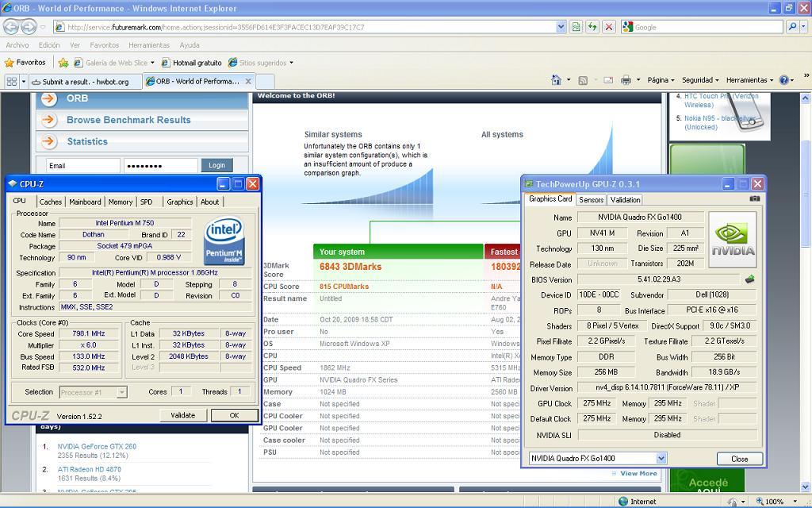812x508 pixels.
Task: Open the address bar history dropdown
Action: 561,27
